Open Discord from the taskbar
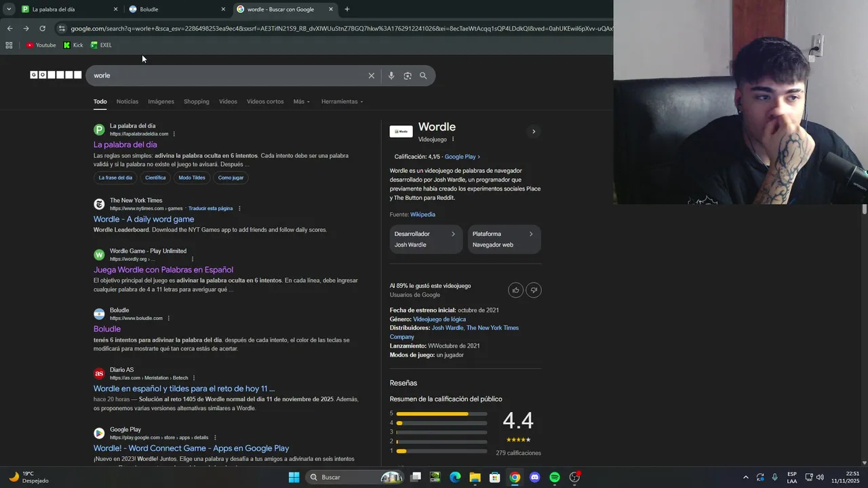Viewport: 868px width, 488px height. coord(535,477)
